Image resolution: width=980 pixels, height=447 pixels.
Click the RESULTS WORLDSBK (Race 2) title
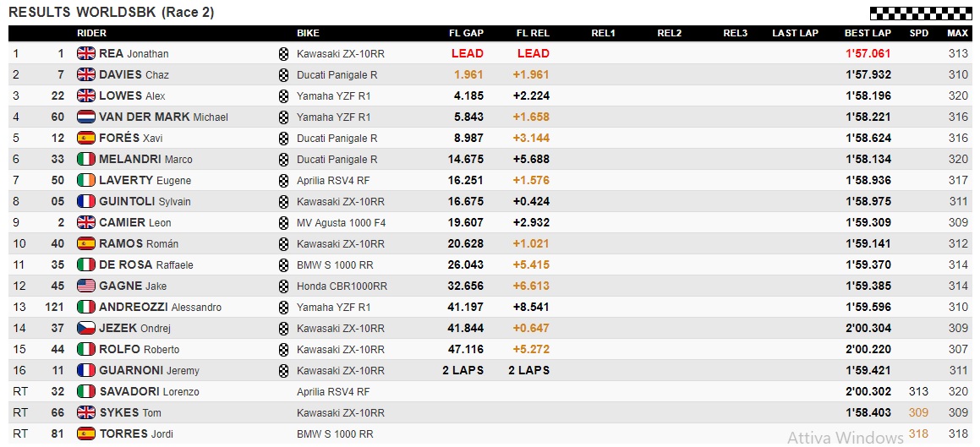[x=111, y=12]
